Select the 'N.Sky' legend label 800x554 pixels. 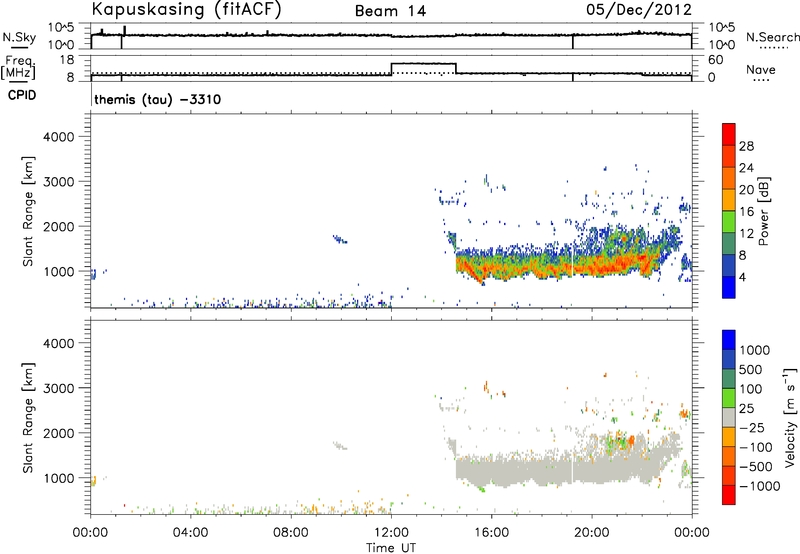click(19, 37)
